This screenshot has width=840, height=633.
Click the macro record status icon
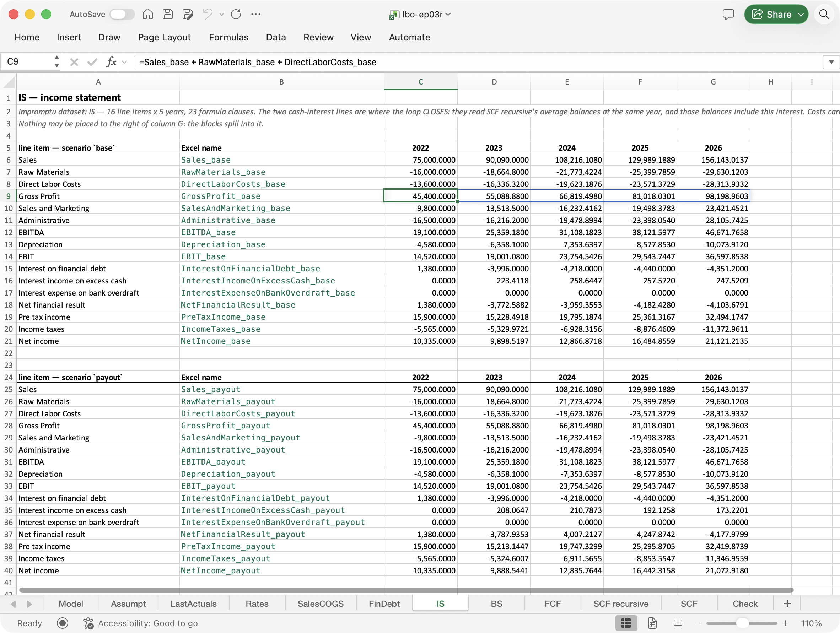(62, 623)
